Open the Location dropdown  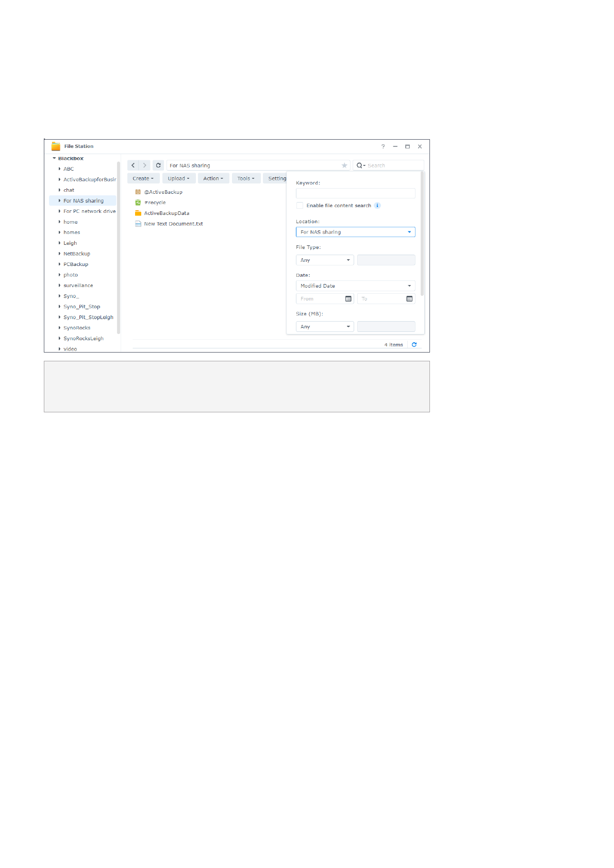tap(355, 232)
